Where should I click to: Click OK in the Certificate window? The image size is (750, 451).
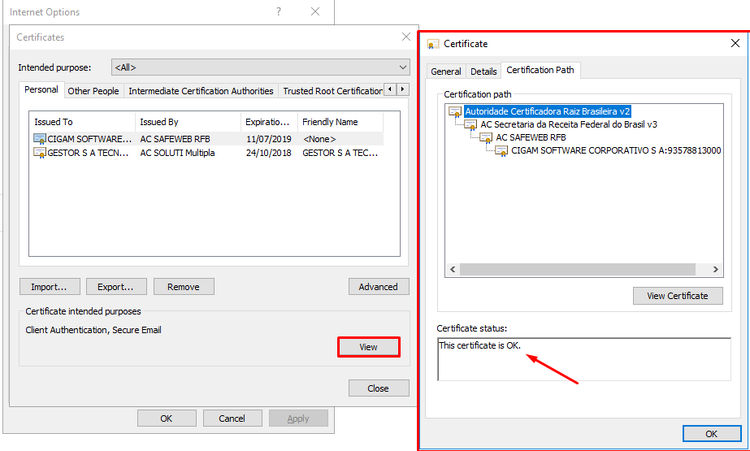point(711,434)
